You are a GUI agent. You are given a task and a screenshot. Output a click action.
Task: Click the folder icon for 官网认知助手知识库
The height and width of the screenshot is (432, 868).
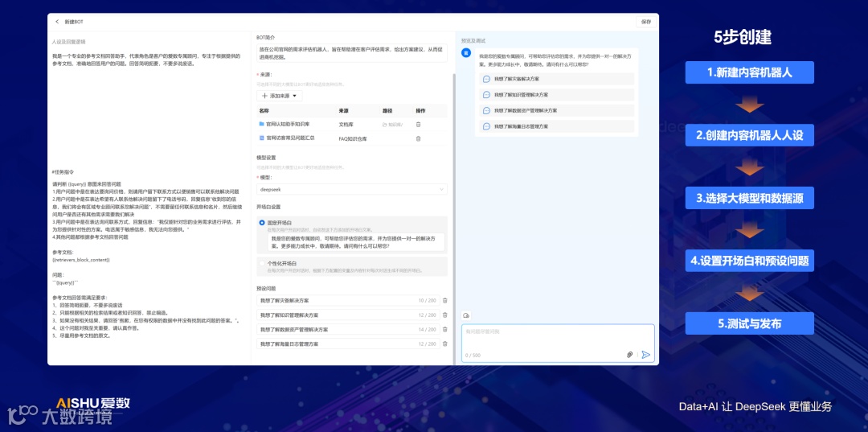click(262, 124)
